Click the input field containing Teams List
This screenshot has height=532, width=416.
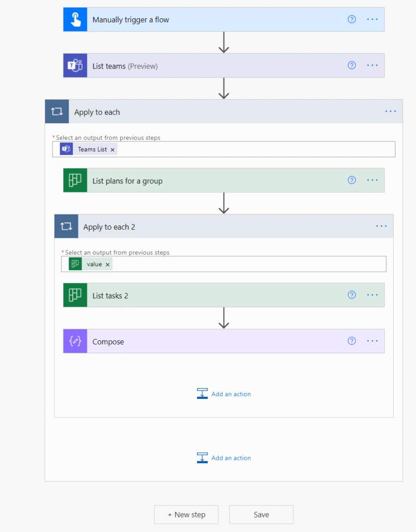(x=224, y=149)
